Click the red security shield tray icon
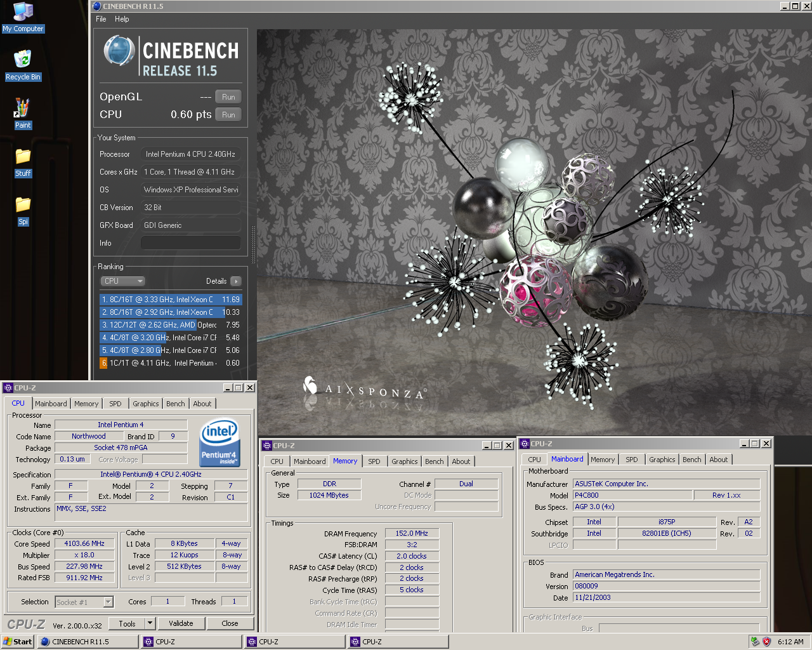 tap(766, 642)
